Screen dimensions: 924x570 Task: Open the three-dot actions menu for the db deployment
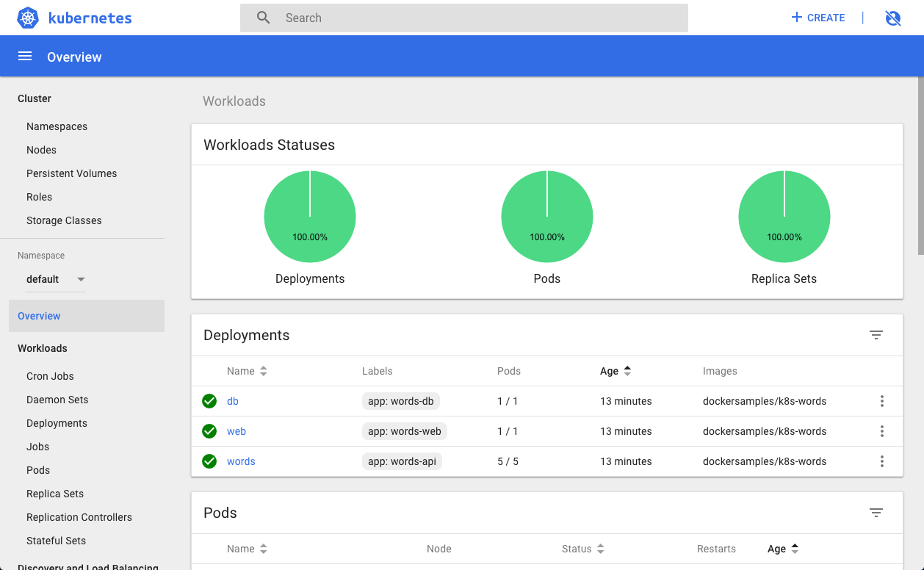[881, 401]
